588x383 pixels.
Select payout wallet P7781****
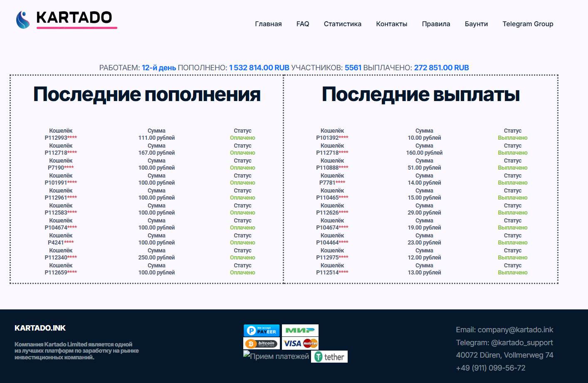coord(332,183)
